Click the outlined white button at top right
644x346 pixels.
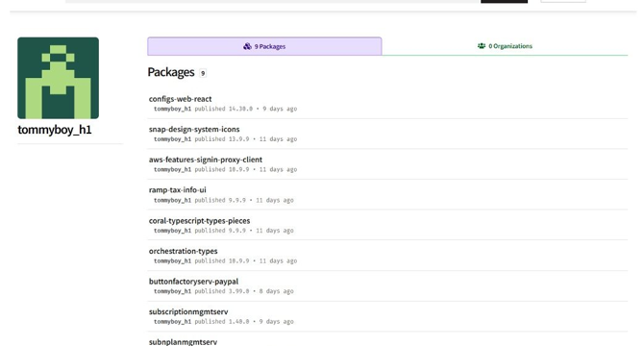[x=563, y=1]
